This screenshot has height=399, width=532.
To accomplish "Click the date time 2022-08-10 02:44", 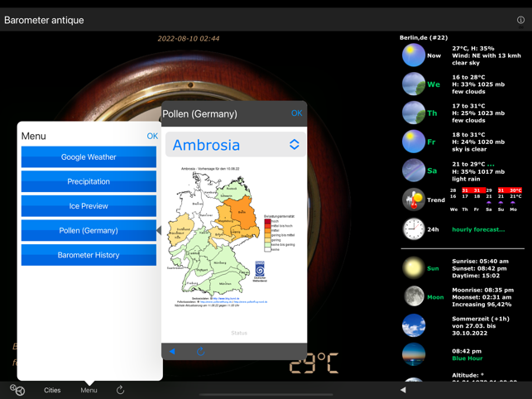I will tap(189, 39).
